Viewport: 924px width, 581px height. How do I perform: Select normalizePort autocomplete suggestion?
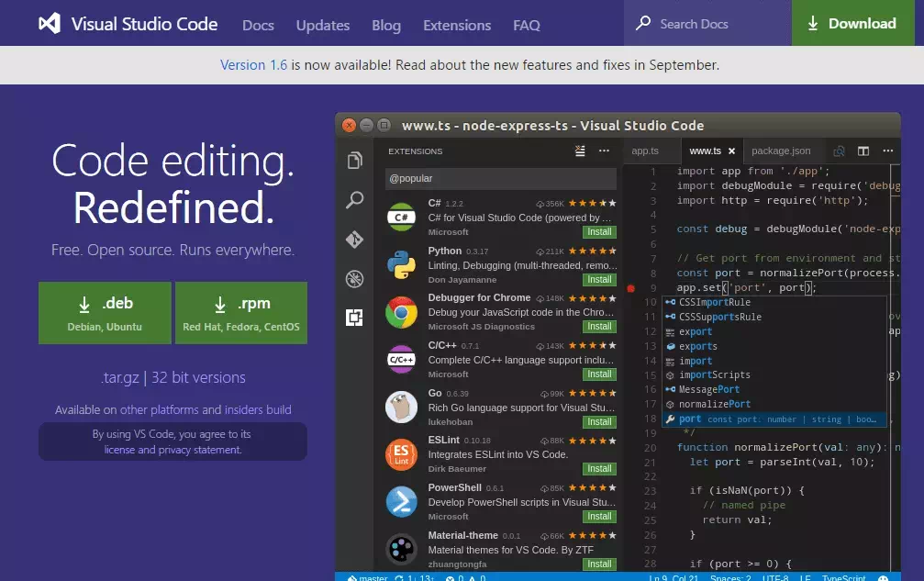(774, 404)
